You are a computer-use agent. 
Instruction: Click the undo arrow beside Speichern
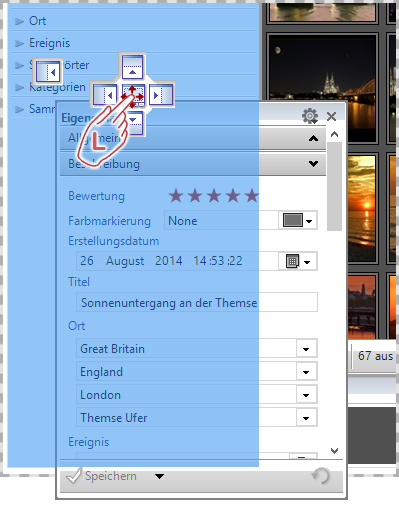(321, 476)
